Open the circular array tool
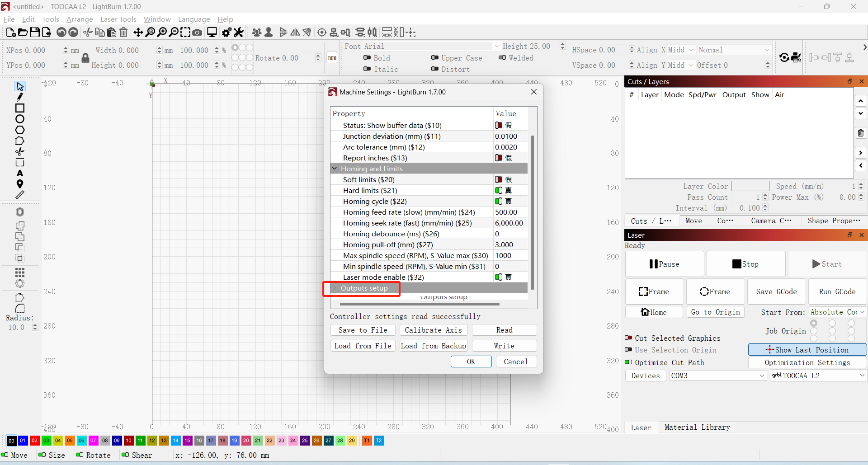Viewport: 868px width, 465px height. point(20,283)
